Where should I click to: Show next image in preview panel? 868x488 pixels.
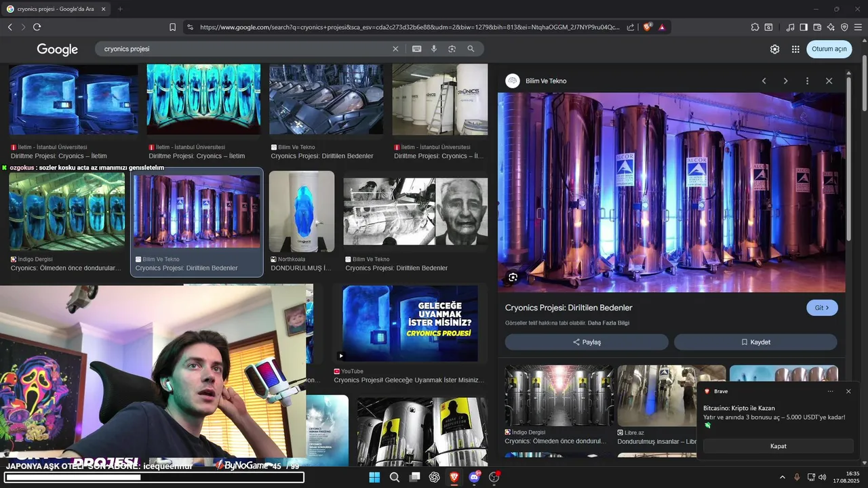[785, 81]
